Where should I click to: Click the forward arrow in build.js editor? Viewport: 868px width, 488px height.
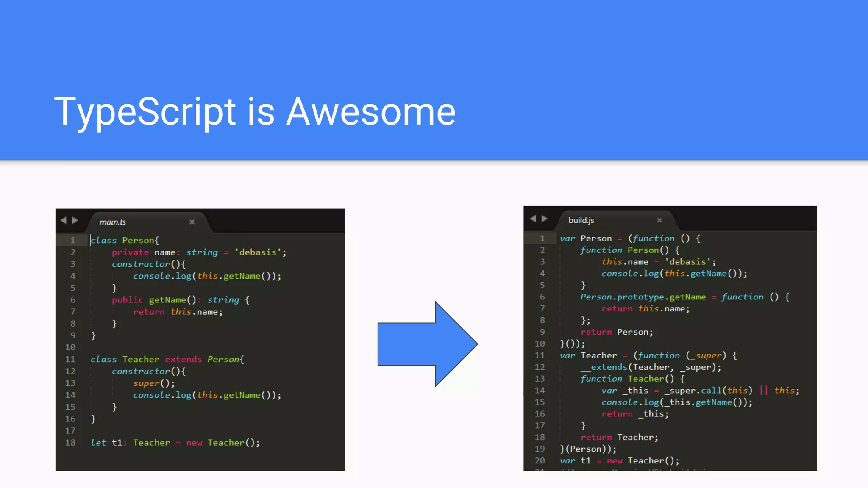(x=545, y=219)
